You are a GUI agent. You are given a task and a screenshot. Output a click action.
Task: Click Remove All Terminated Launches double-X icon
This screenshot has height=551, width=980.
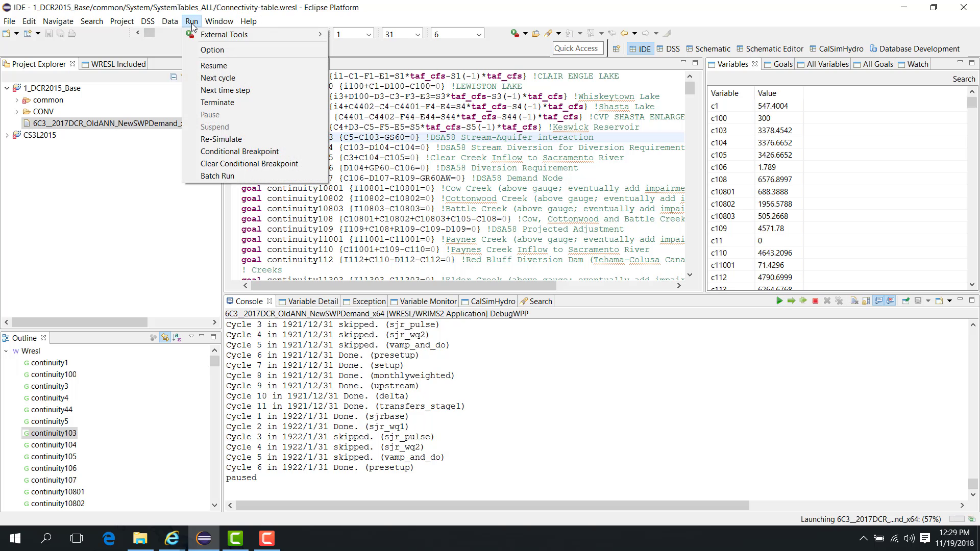(839, 301)
